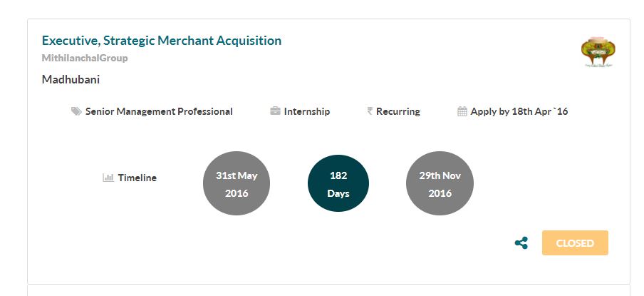Click the Timeline label text
Image resolution: width=644 pixels, height=296 pixels.
[137, 178]
